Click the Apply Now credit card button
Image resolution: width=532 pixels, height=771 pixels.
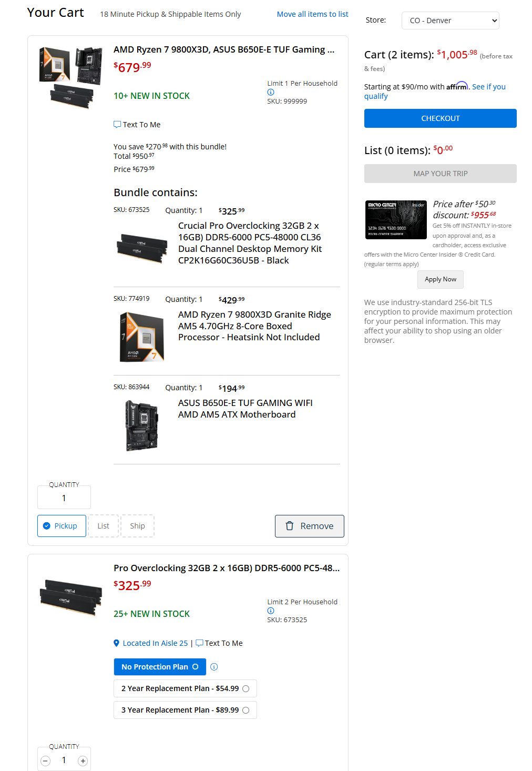point(441,279)
